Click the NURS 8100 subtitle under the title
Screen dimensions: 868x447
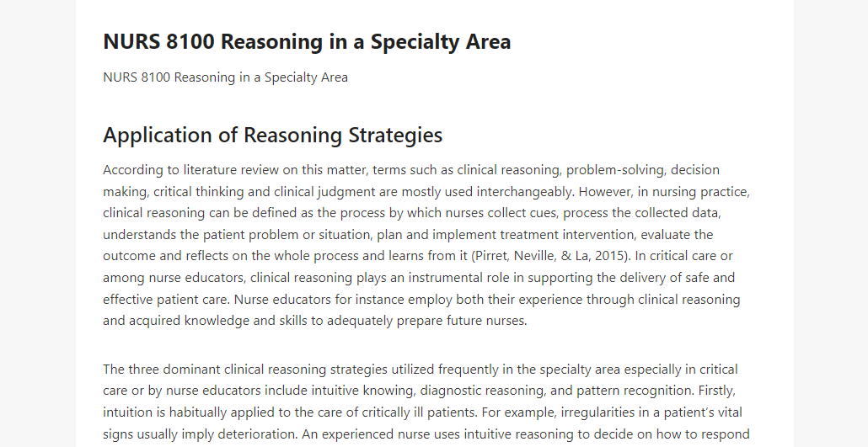[225, 77]
